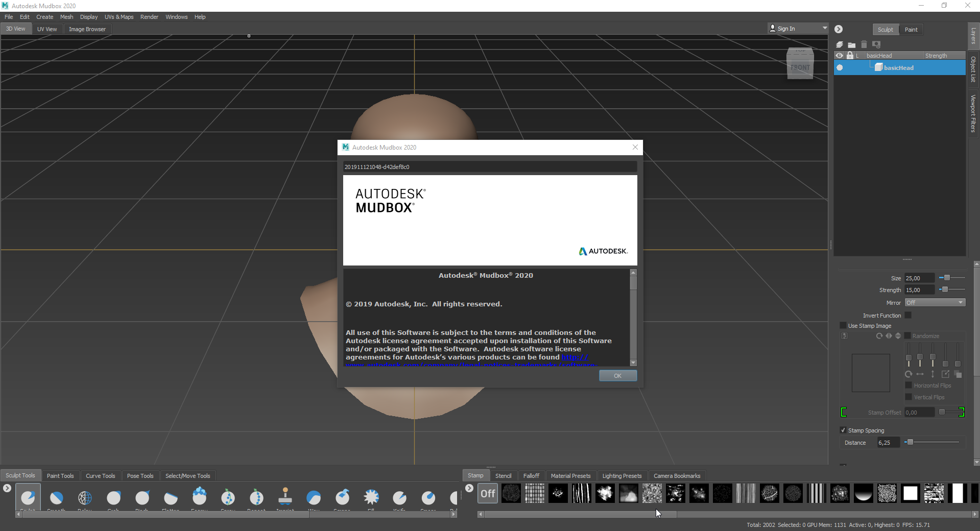980x531 pixels.
Task: Open the Mirror dropdown
Action: 935,303
